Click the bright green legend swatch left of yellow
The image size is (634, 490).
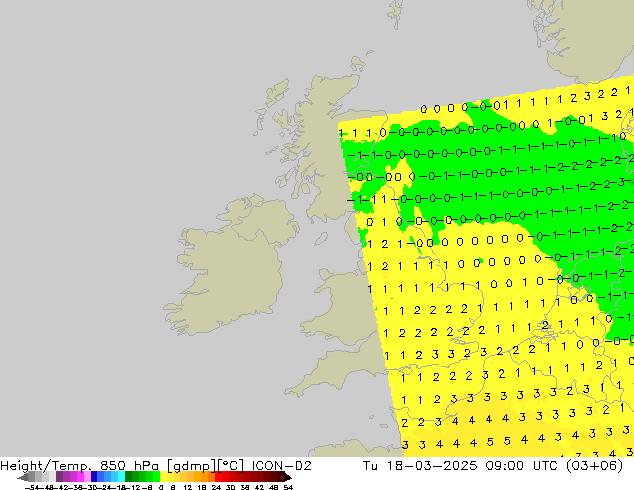coord(156,477)
